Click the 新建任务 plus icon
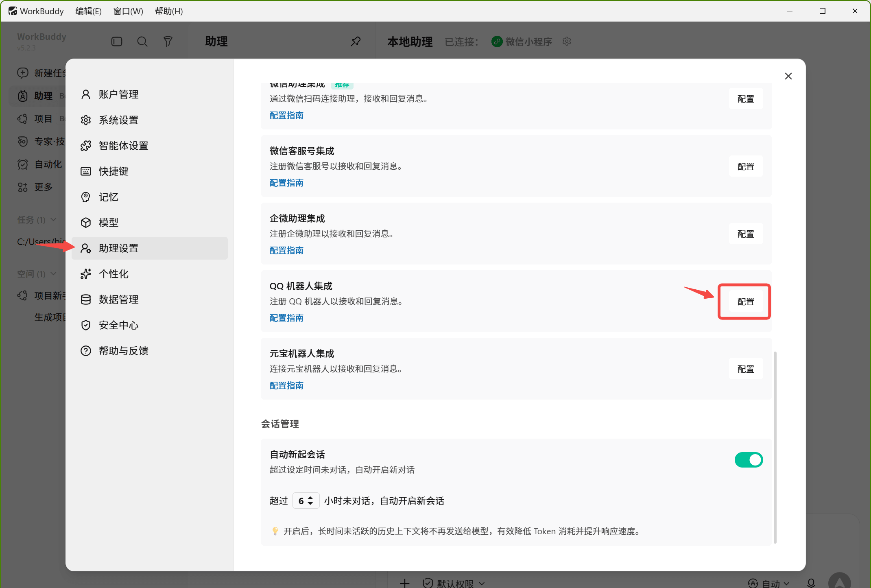 point(23,73)
